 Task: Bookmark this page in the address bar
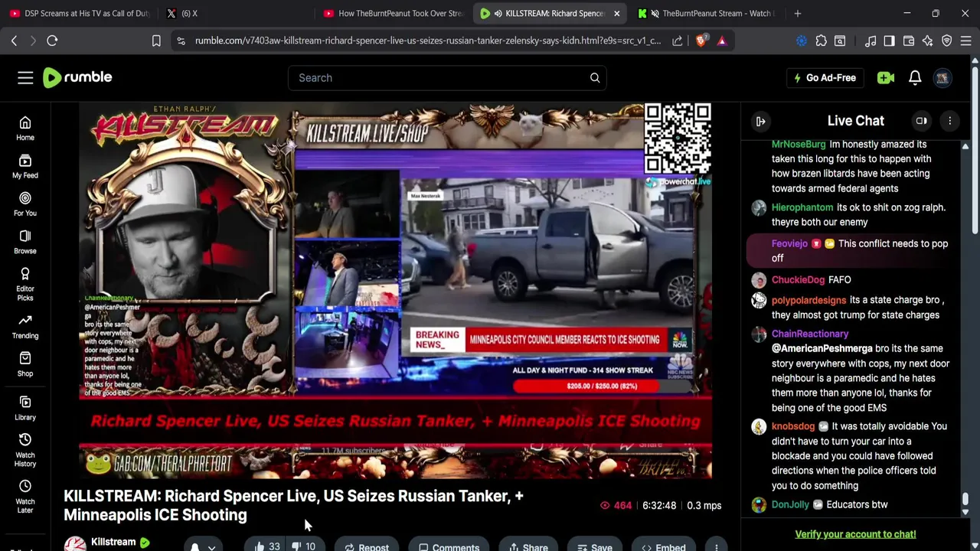point(156,41)
